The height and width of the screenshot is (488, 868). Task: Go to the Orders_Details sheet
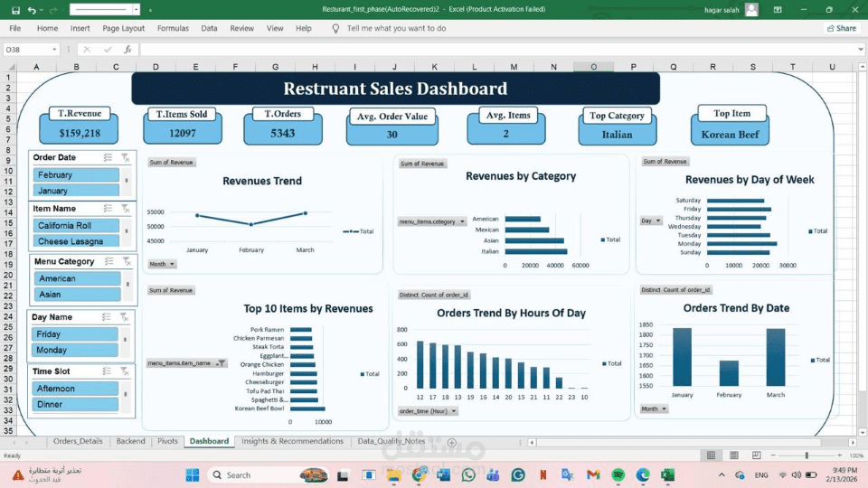pos(78,441)
